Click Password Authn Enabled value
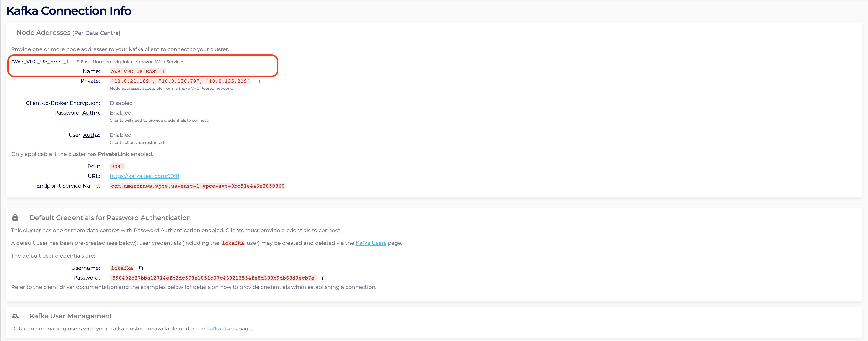Viewport: 868px width, 341px height. coord(121,113)
